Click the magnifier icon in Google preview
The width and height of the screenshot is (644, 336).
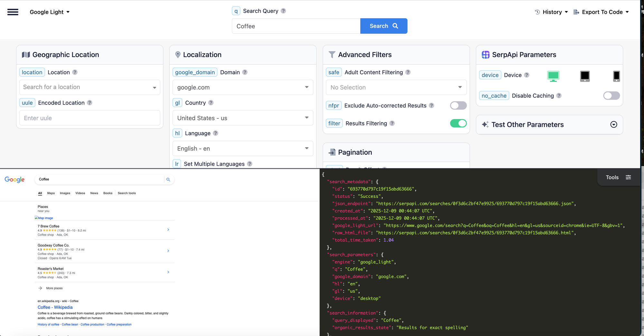[168, 180]
